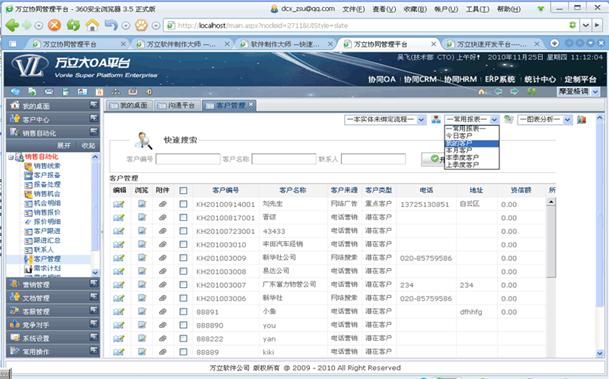Click 收起 to collapse sidebar tree

click(88, 146)
